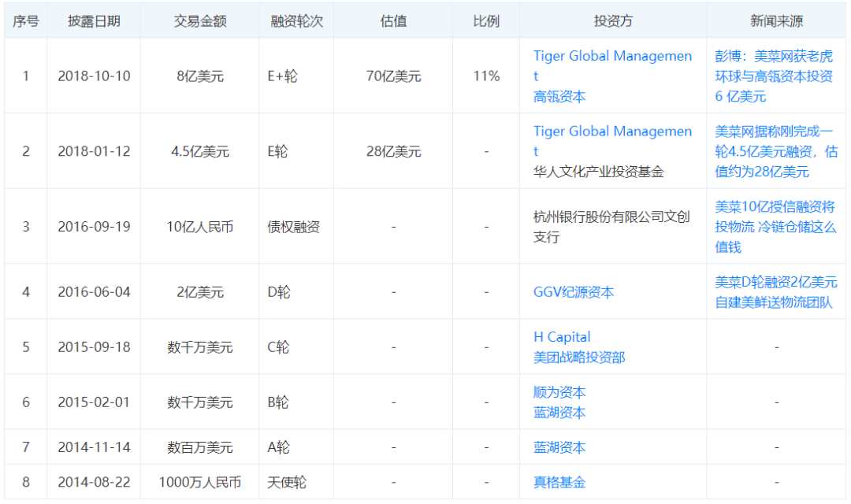The image size is (851, 504).
Task: Select date cell 2014-08-22
Action: 94,482
